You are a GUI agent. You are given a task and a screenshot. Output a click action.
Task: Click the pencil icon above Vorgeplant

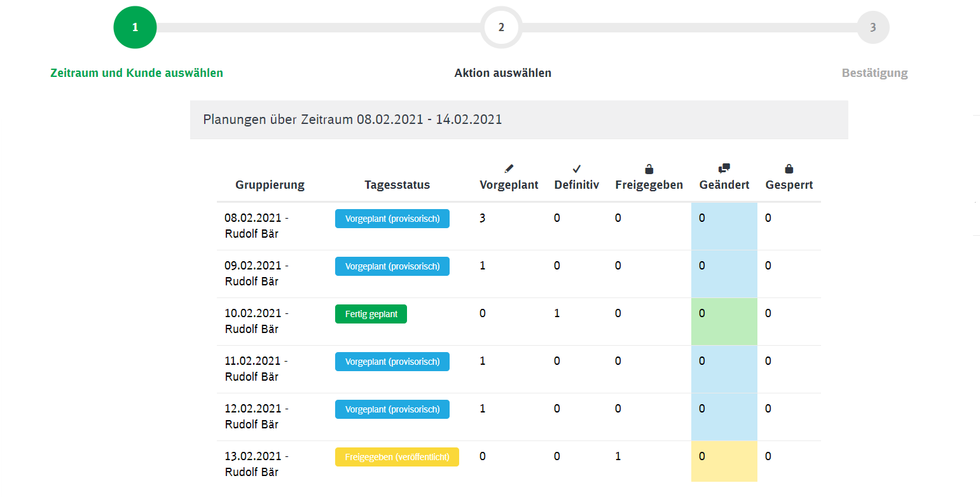pyautogui.click(x=509, y=168)
